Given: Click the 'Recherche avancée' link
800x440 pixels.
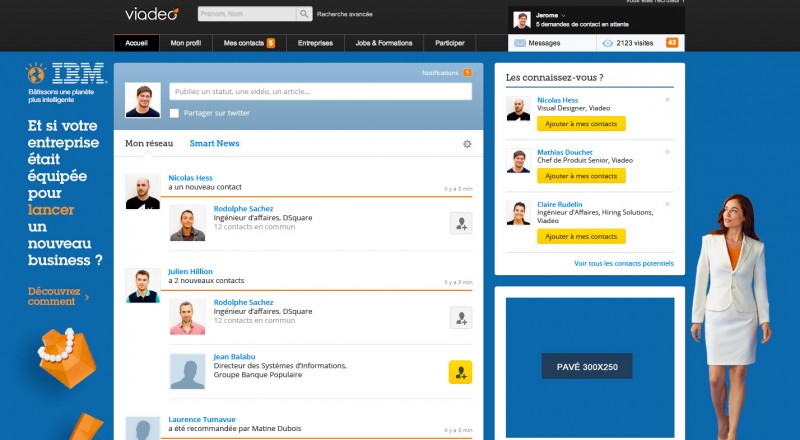Looking at the screenshot, I should (344, 14).
